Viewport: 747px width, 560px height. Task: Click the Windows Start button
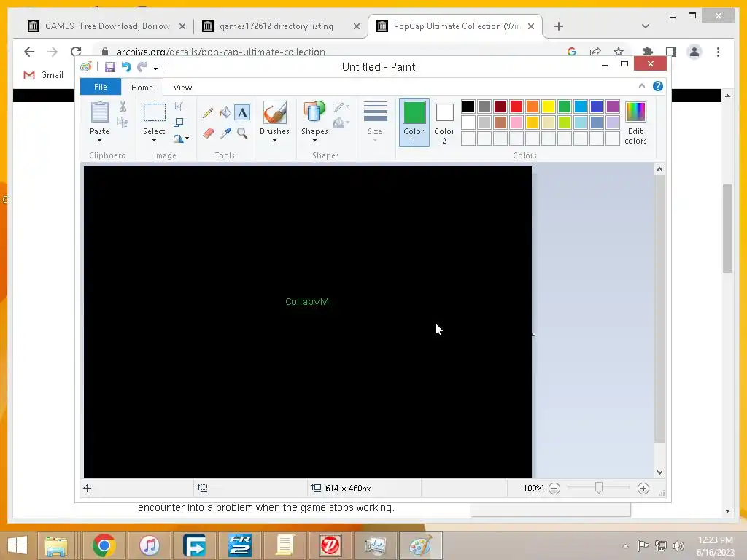click(x=18, y=545)
